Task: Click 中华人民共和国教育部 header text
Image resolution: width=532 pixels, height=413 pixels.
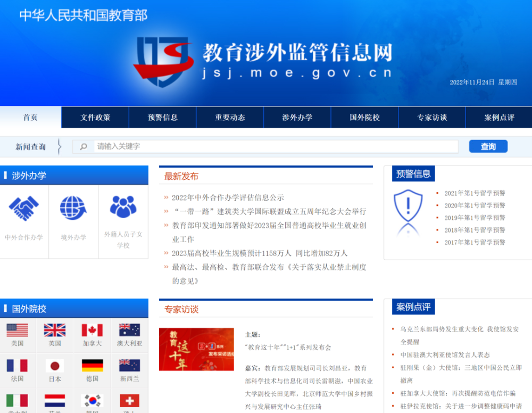Action: [84, 15]
